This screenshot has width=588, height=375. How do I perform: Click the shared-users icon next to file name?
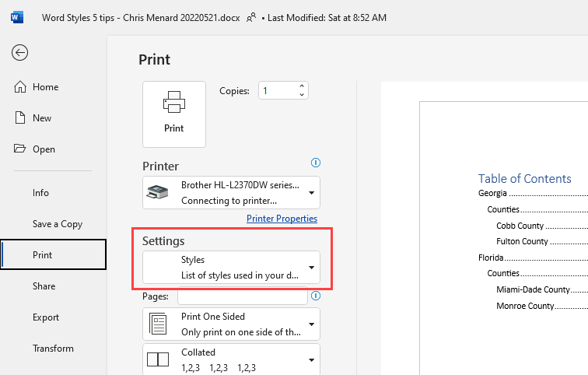251,17
